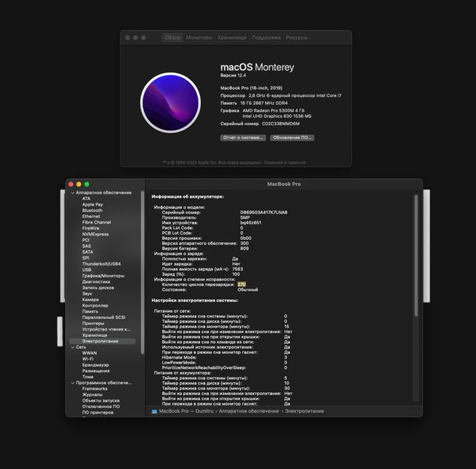Select ATA in the sidebar
The height and width of the screenshot is (469, 476).
point(86,199)
